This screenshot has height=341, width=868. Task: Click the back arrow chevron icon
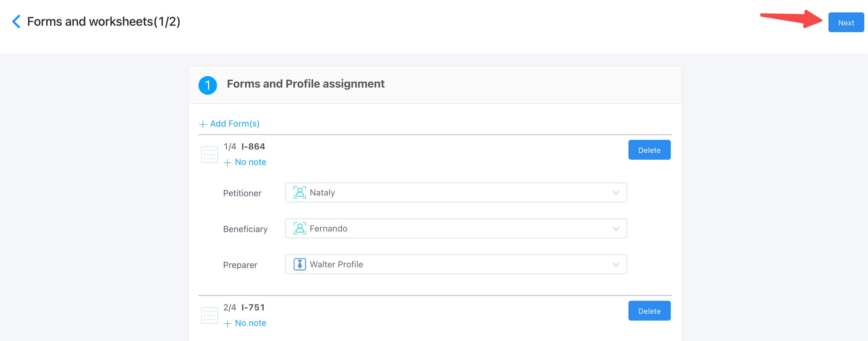coord(16,22)
